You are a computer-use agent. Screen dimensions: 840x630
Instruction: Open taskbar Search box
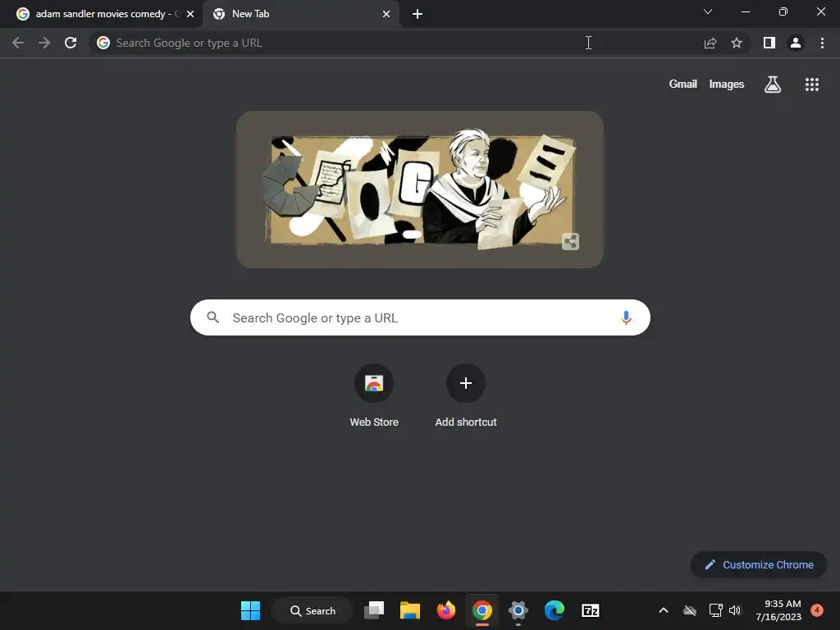tap(313, 610)
